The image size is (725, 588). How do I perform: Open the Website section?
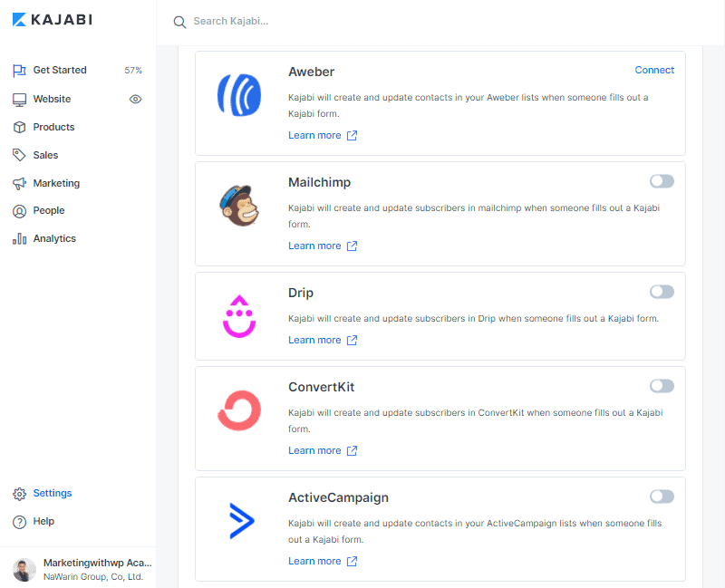click(52, 99)
